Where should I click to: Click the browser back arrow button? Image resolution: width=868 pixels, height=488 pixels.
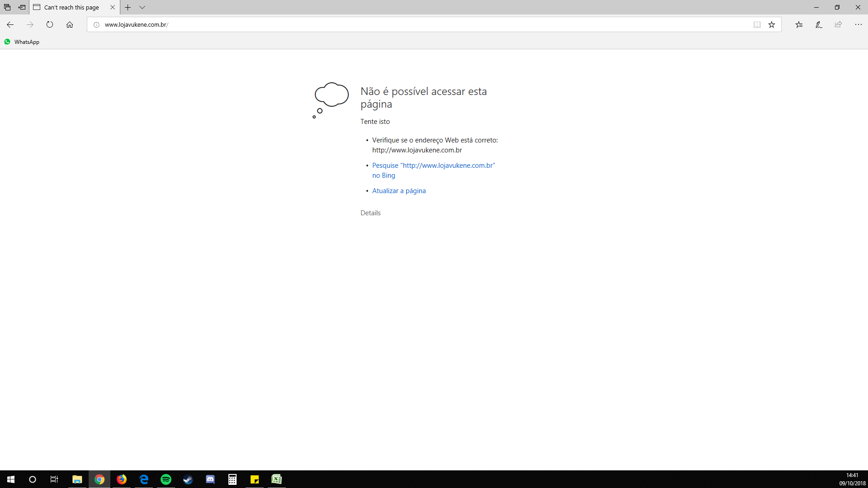[x=10, y=24]
